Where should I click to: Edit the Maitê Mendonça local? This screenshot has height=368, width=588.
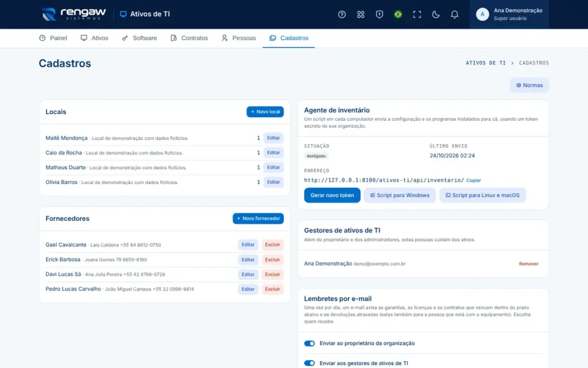(273, 138)
